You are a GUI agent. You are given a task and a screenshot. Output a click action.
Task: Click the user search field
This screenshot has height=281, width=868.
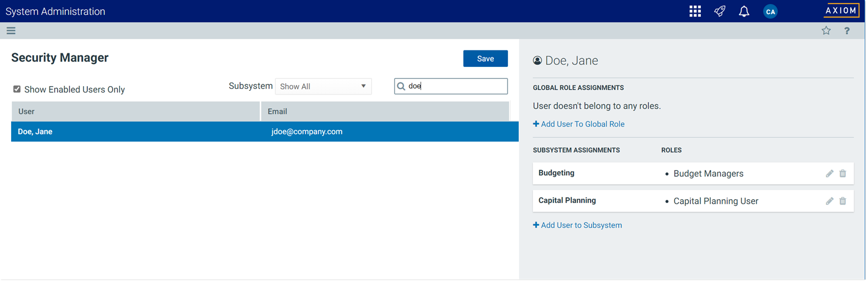456,86
